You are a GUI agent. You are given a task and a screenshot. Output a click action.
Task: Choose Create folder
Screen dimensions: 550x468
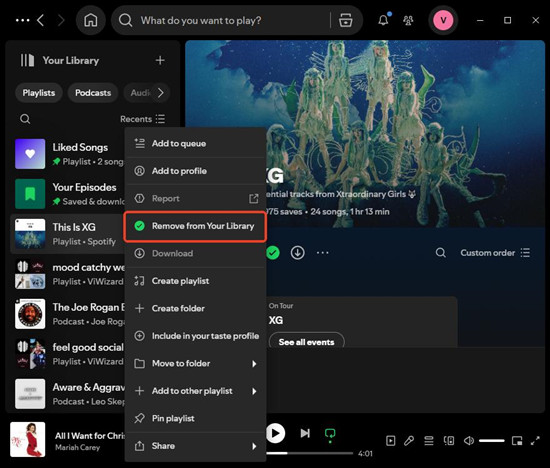pyautogui.click(x=195, y=308)
